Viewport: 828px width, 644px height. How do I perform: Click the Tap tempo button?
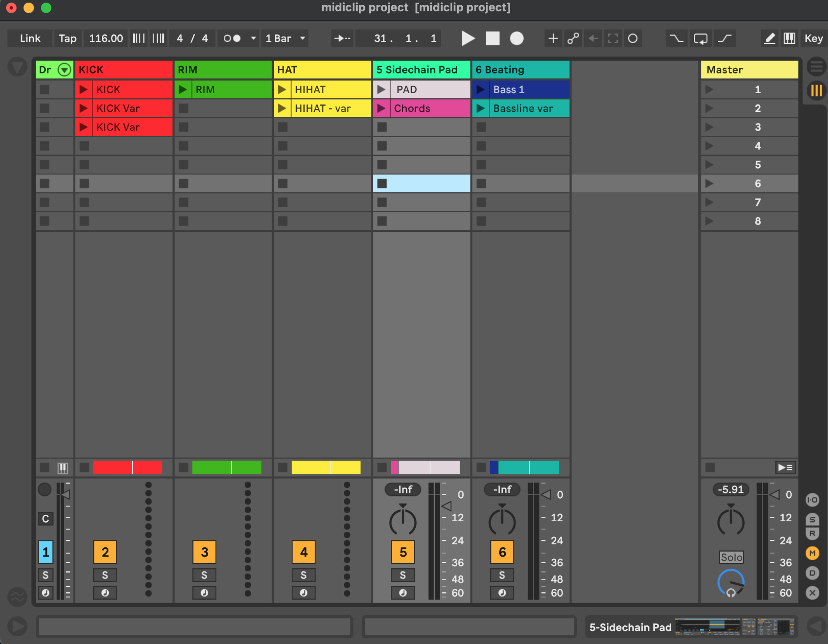(x=67, y=39)
